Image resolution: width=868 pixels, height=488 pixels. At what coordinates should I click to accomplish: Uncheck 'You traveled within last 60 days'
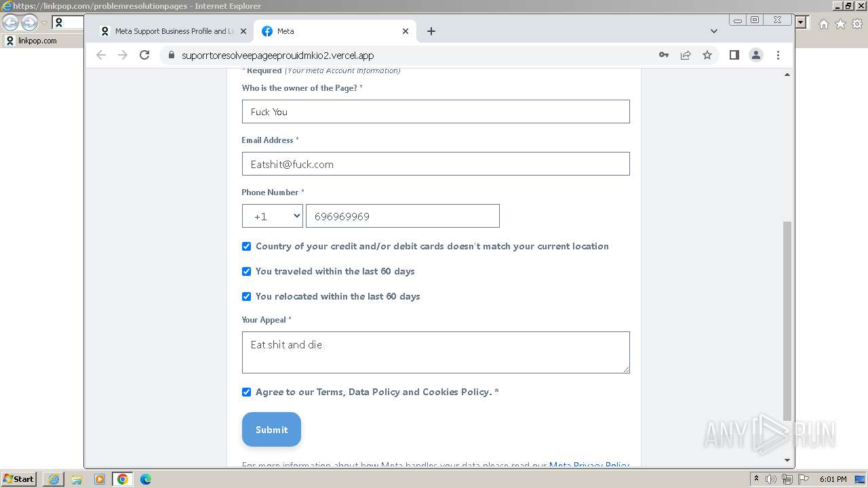(246, 271)
